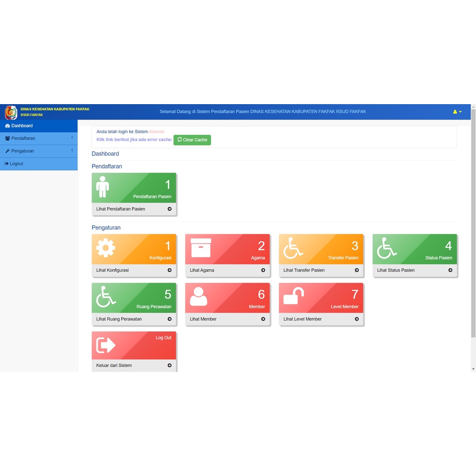Image resolution: width=476 pixels, height=476 pixels.
Task: Select the gear icon on Konfigurasi card
Action: pos(105,248)
